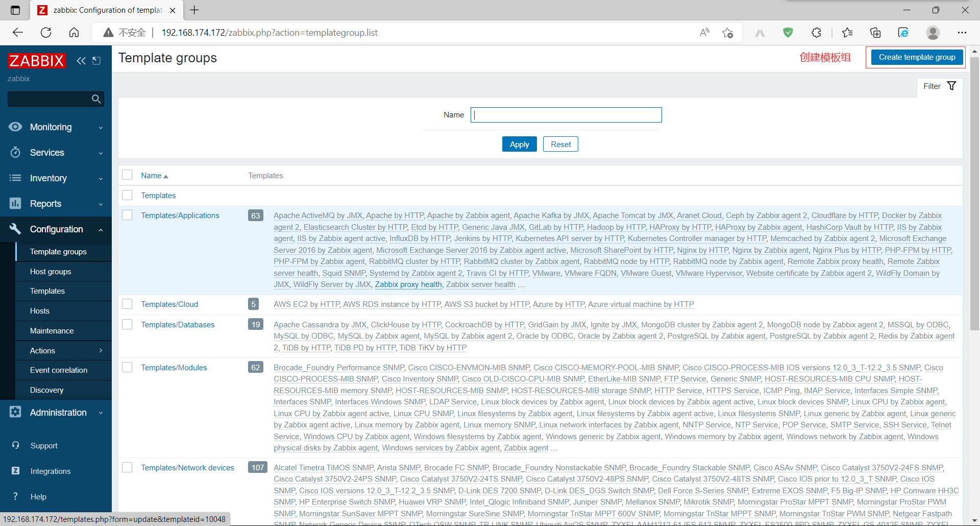Click the Help question mark icon
Screen dimensions: 980x526
point(16,496)
